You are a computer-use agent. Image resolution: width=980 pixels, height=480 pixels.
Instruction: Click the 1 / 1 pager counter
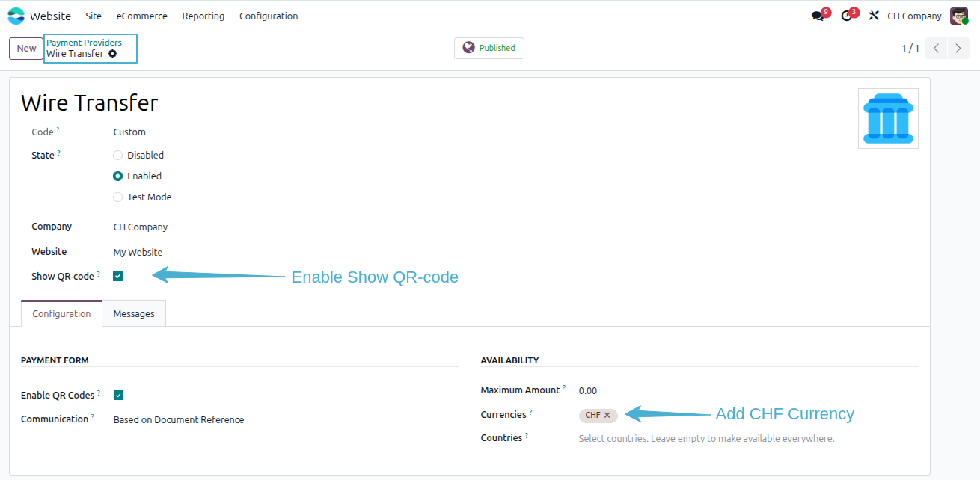(910, 48)
